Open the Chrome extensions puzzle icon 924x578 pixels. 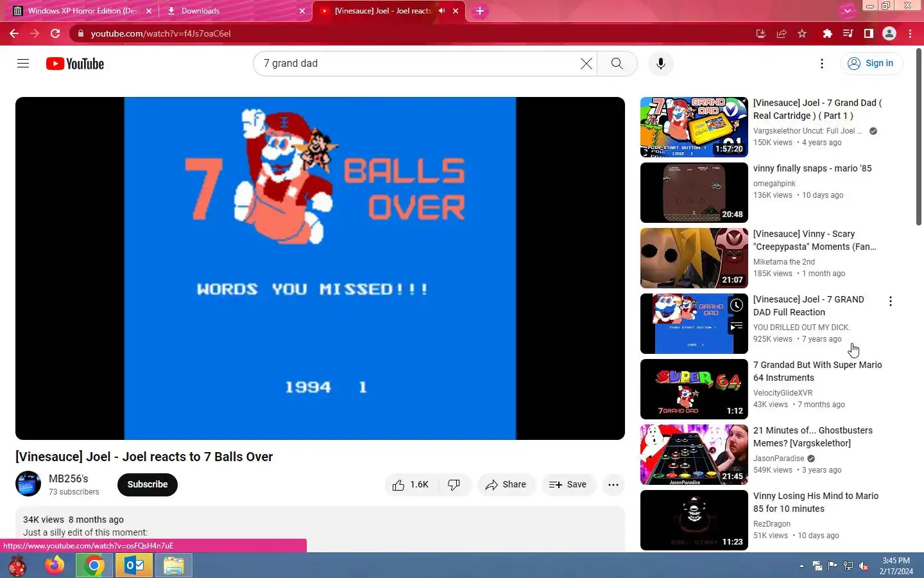click(828, 33)
